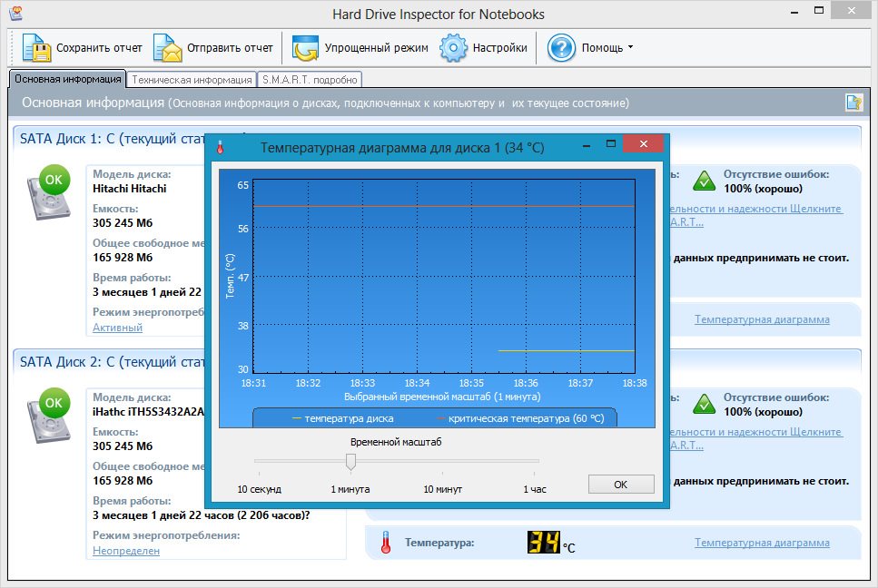Viewport: 878px width, 588px height.
Task: Click Отправить отчет toolbar label
Action: coord(230,48)
